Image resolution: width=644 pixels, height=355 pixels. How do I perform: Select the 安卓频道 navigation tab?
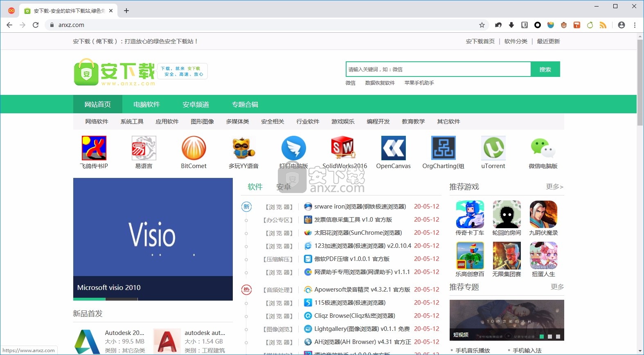click(196, 104)
